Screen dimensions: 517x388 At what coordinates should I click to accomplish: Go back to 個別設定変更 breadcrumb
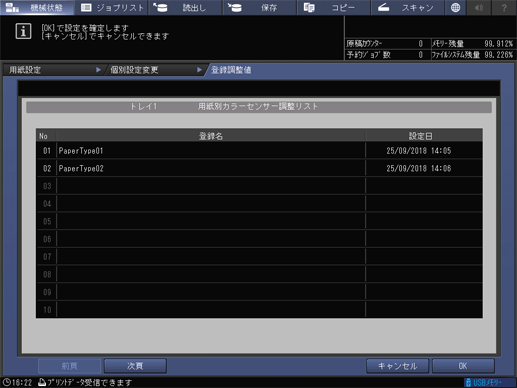click(x=155, y=70)
